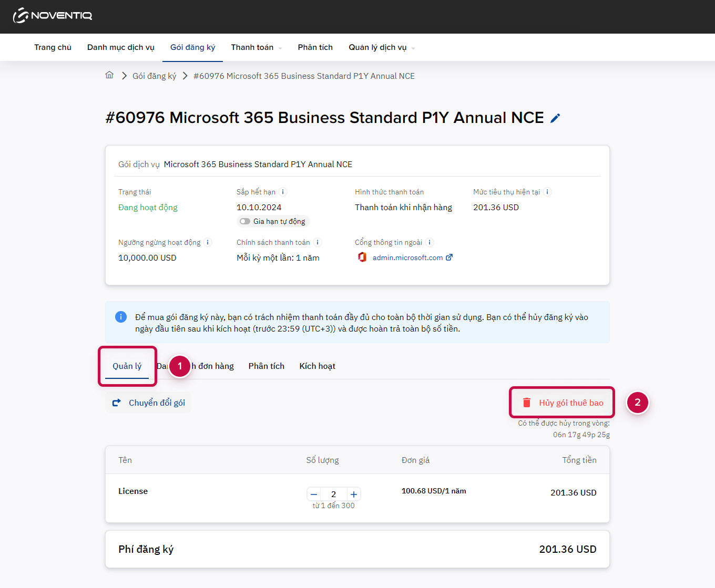
Task: Click Chuyển đổi gói button
Action: tap(148, 403)
